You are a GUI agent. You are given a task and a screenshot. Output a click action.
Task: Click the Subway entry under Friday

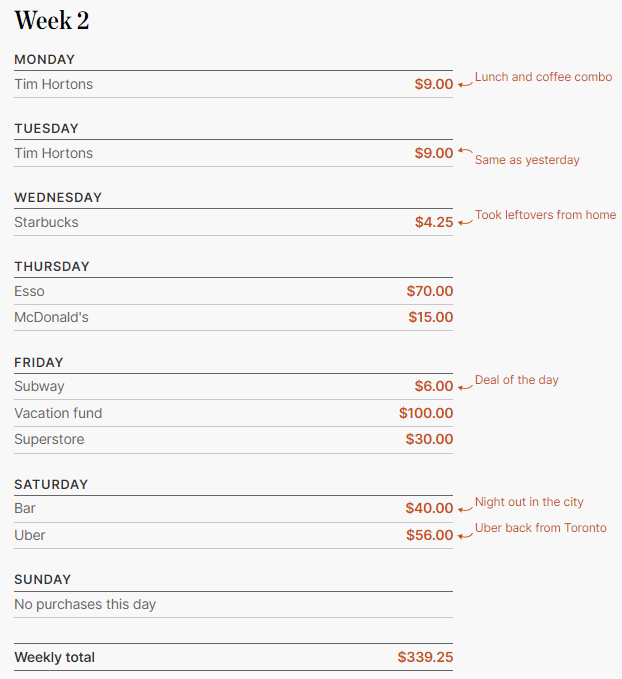[39, 386]
